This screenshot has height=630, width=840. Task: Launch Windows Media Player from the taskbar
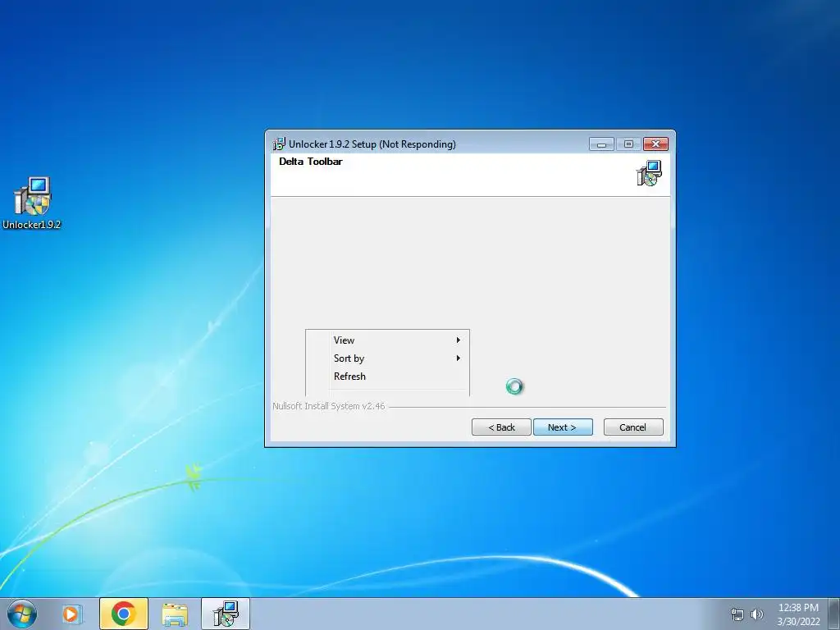71,614
